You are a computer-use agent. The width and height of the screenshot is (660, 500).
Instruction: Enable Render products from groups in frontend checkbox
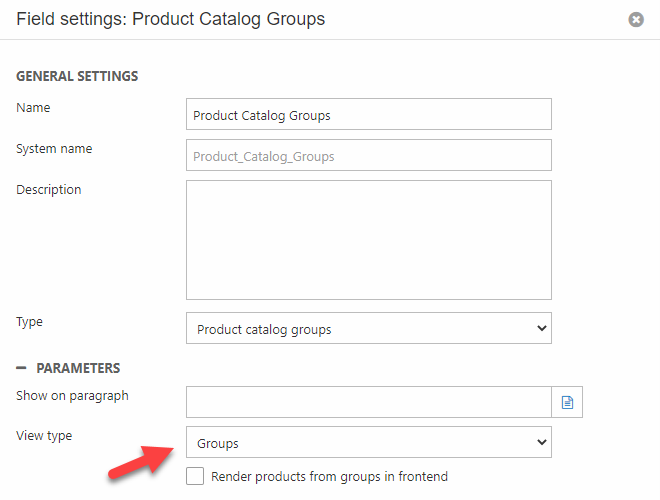click(195, 476)
